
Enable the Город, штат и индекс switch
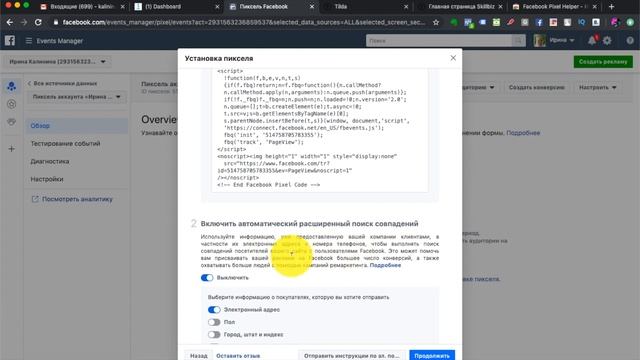click(214, 335)
